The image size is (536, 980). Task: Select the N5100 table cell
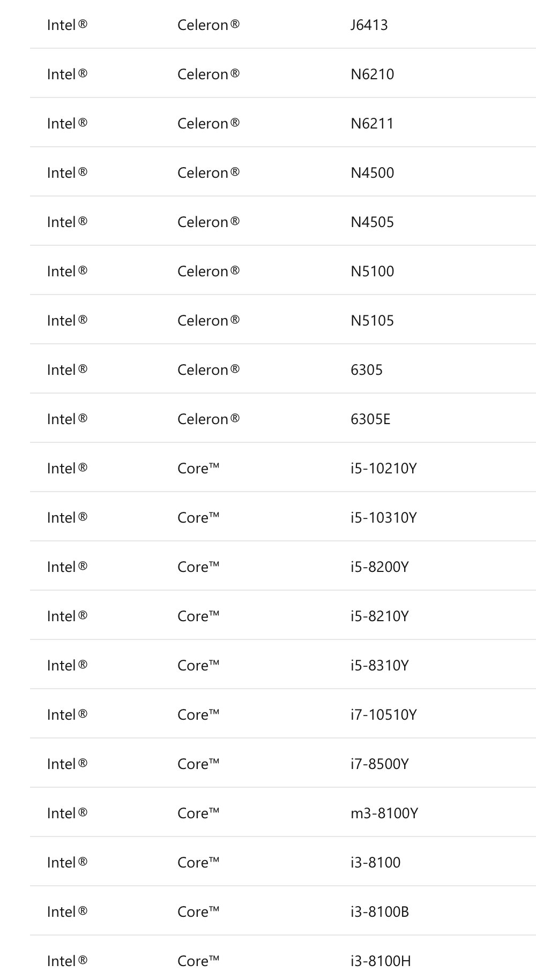(x=372, y=272)
